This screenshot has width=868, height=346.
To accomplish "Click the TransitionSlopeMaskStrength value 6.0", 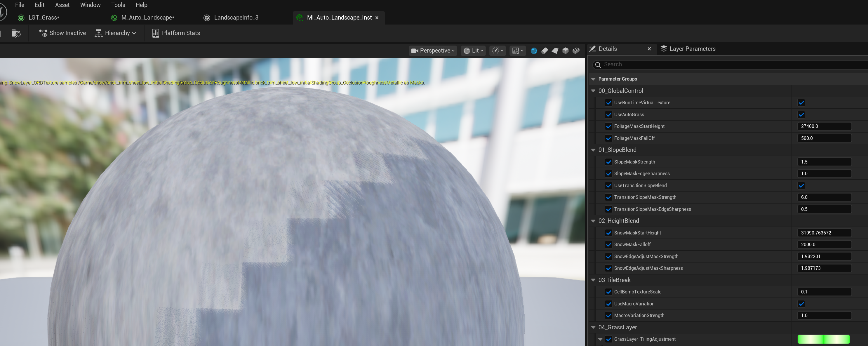I will pyautogui.click(x=824, y=197).
